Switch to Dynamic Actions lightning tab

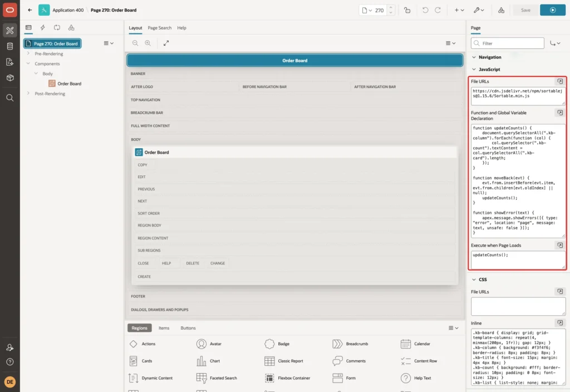[x=42, y=28]
